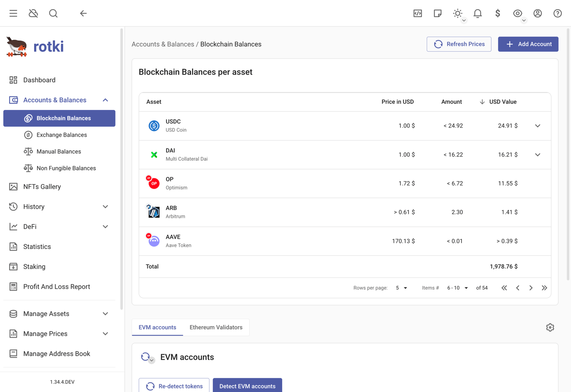Open Statistics page

click(59, 247)
